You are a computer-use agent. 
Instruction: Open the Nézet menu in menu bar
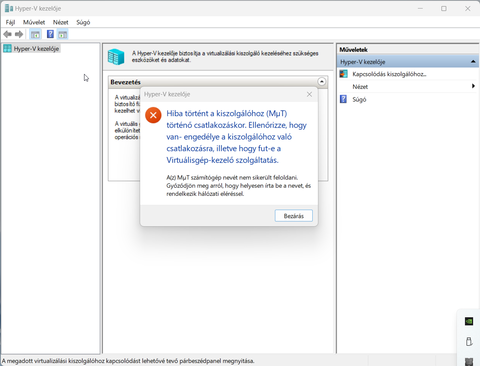tap(60, 22)
